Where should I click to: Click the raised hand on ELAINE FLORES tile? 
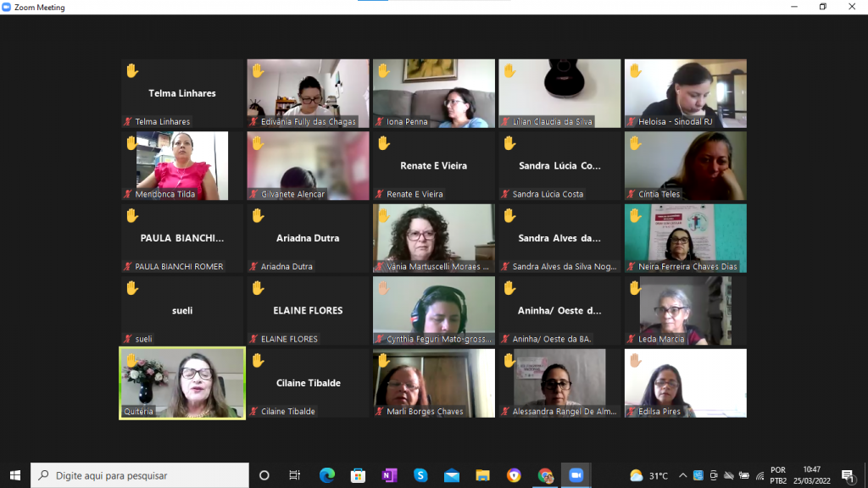[x=258, y=288]
